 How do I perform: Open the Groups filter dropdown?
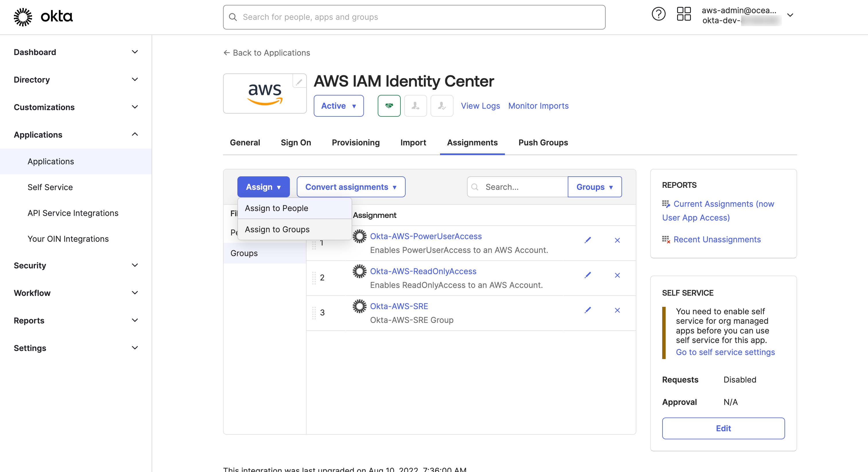click(x=594, y=187)
